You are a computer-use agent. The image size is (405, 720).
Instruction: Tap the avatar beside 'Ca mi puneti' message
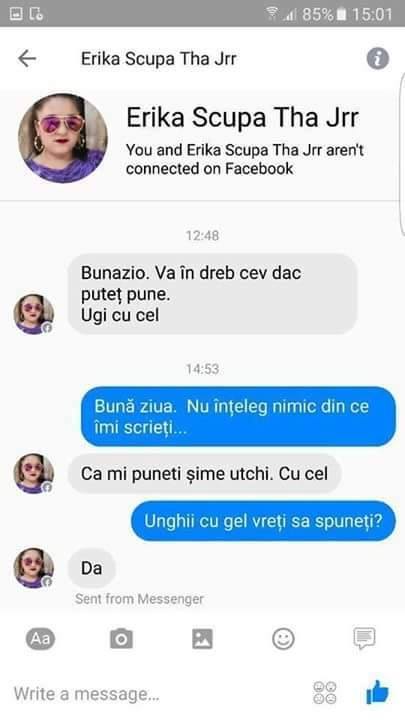pos(34,473)
